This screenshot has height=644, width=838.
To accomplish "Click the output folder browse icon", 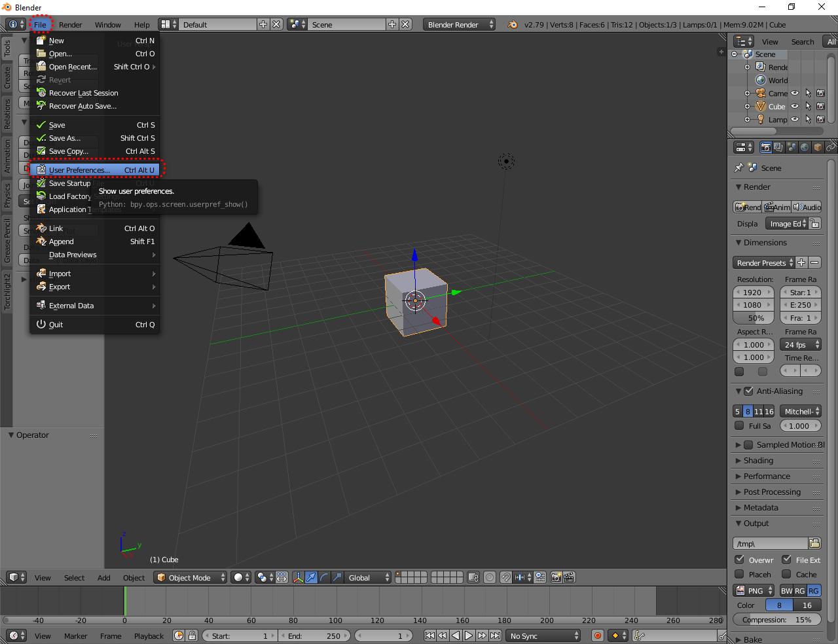I will point(814,543).
